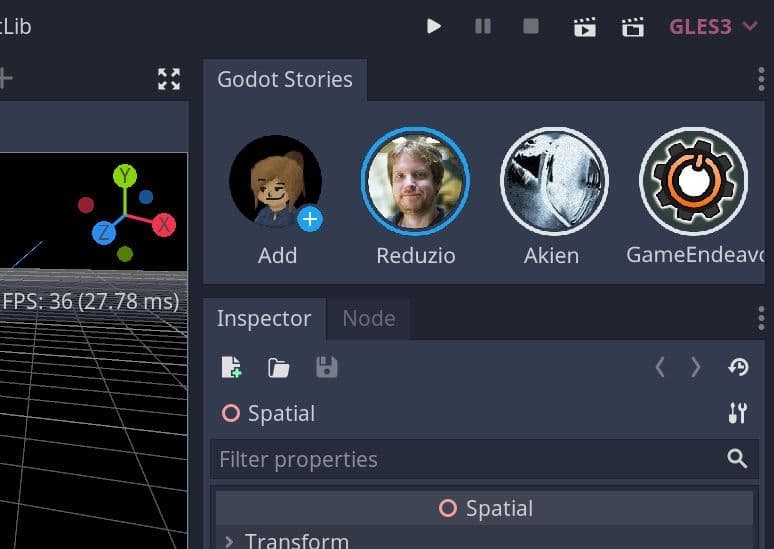Image resolution: width=774 pixels, height=549 pixels.
Task: Open the GLES3 renderer dropdown
Action: [713, 26]
